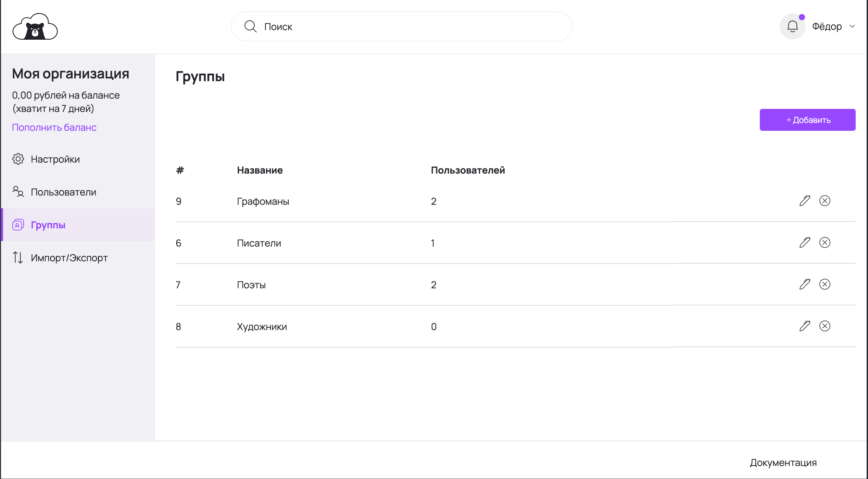
Task: Follow the Пополнить баланс link
Action: coord(54,127)
